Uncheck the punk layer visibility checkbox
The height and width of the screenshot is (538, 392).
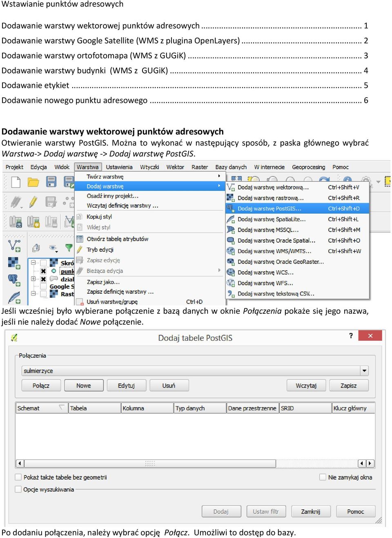point(43,271)
